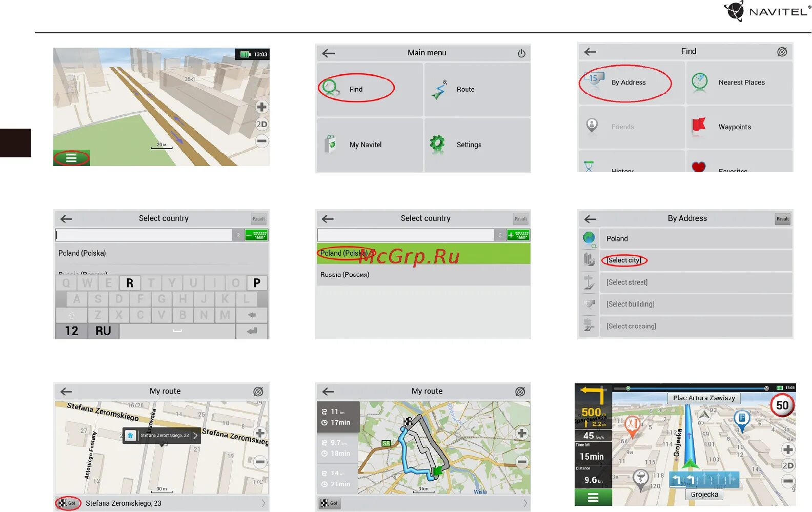Open the green menu button on the 3D map
This screenshot has width=812, height=512.
(x=71, y=158)
